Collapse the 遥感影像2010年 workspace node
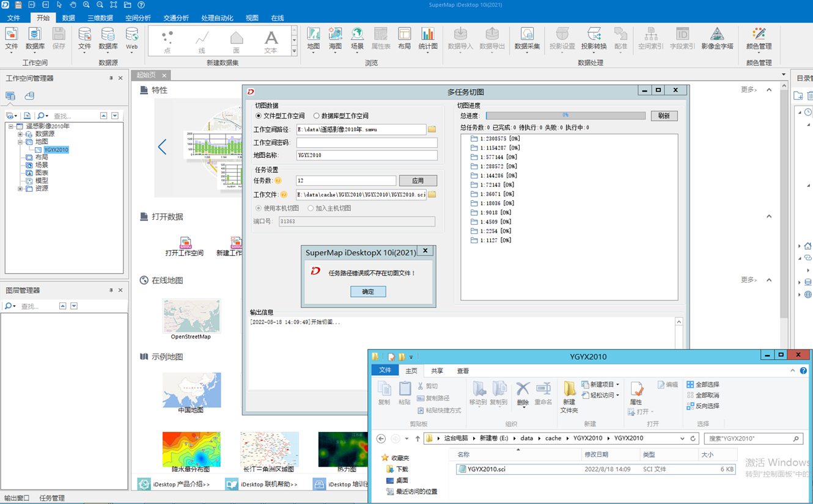813x504 pixels. point(11,126)
